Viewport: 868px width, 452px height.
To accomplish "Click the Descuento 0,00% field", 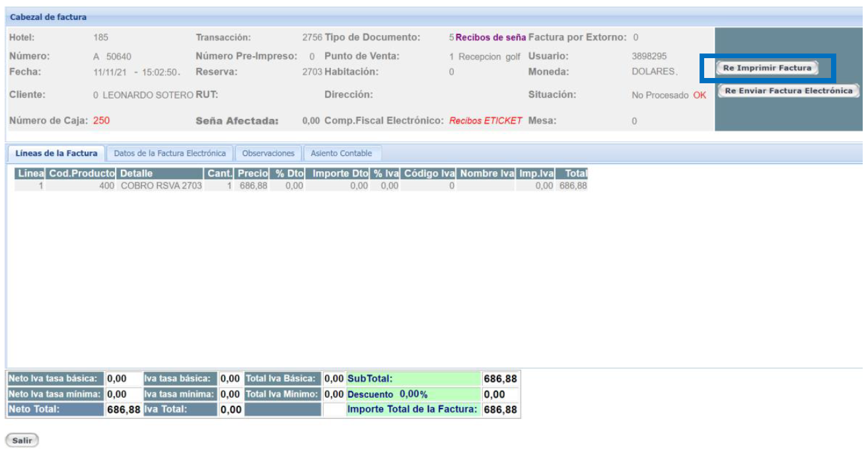I will [x=414, y=395].
